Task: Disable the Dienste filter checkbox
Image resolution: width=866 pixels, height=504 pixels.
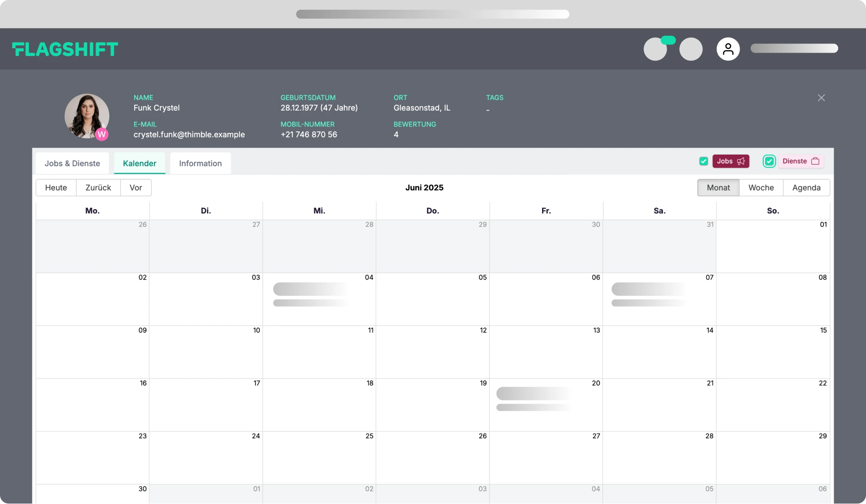Action: pos(768,161)
